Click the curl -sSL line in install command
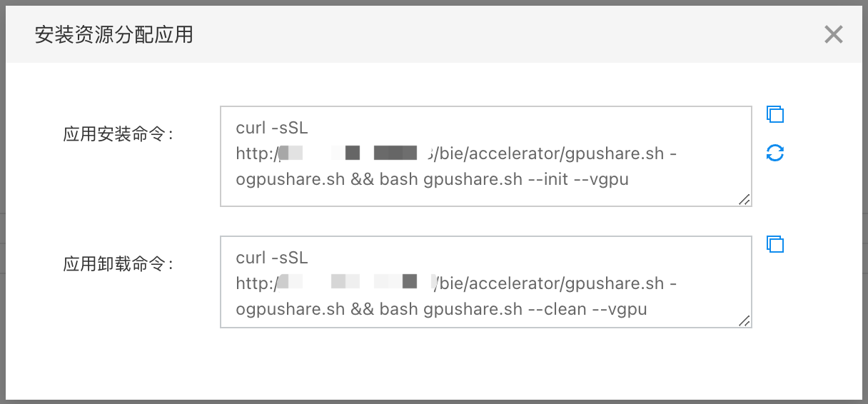Viewport: 868px width, 404px height. [x=272, y=128]
